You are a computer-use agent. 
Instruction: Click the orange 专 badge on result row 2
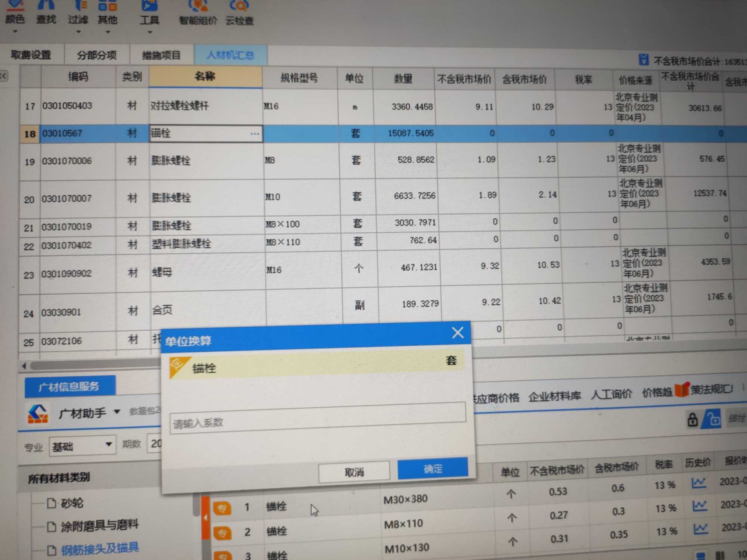[x=222, y=533]
